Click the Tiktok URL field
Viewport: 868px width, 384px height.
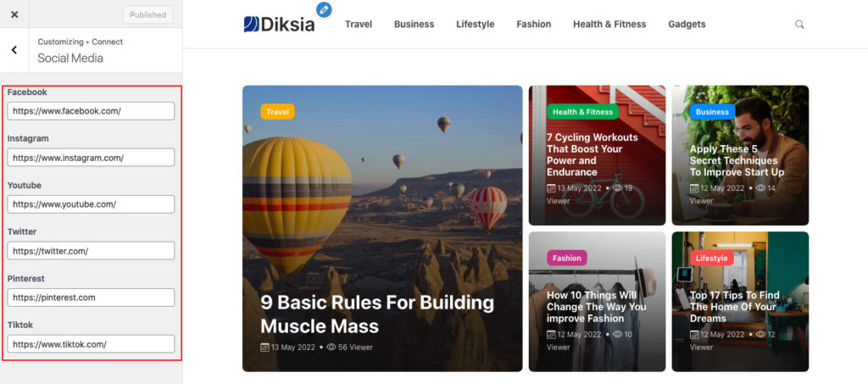(x=91, y=344)
